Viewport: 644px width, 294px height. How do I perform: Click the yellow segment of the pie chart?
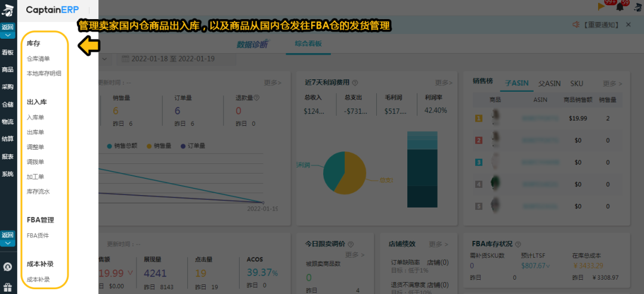pyautogui.click(x=353, y=175)
